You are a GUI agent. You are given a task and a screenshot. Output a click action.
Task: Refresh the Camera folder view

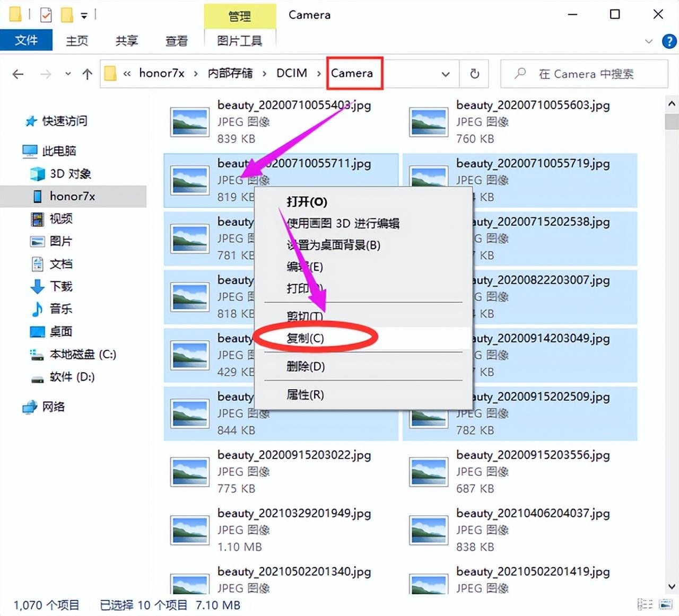pos(475,74)
